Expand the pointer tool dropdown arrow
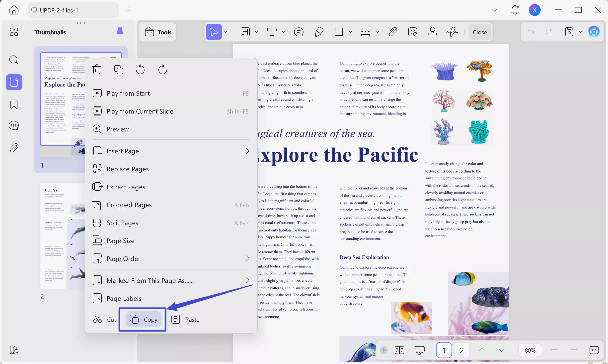This screenshot has width=608, height=364. click(x=226, y=32)
